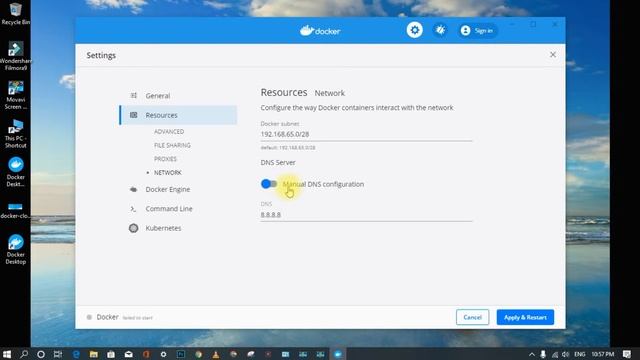Open the General settings section

click(158, 96)
